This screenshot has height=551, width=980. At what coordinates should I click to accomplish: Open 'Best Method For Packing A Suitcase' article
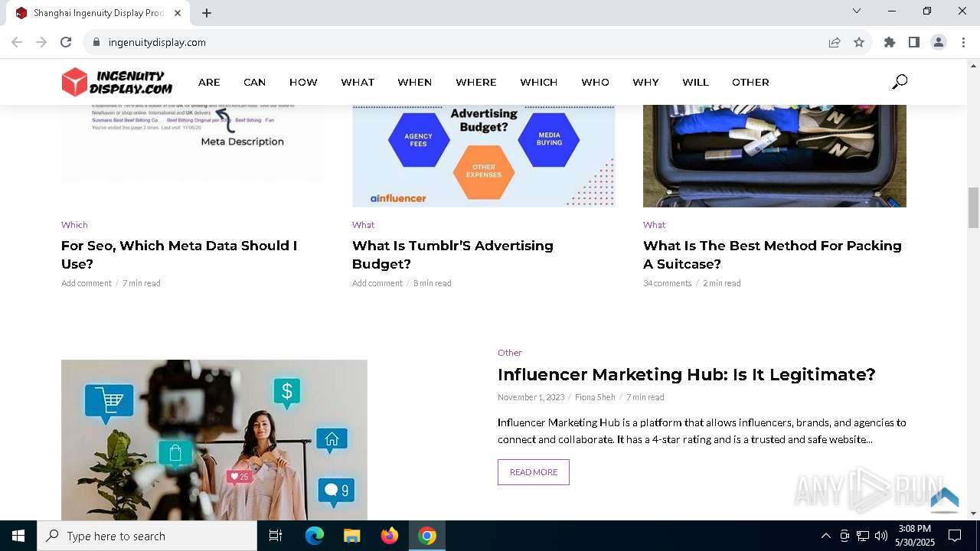coord(773,255)
